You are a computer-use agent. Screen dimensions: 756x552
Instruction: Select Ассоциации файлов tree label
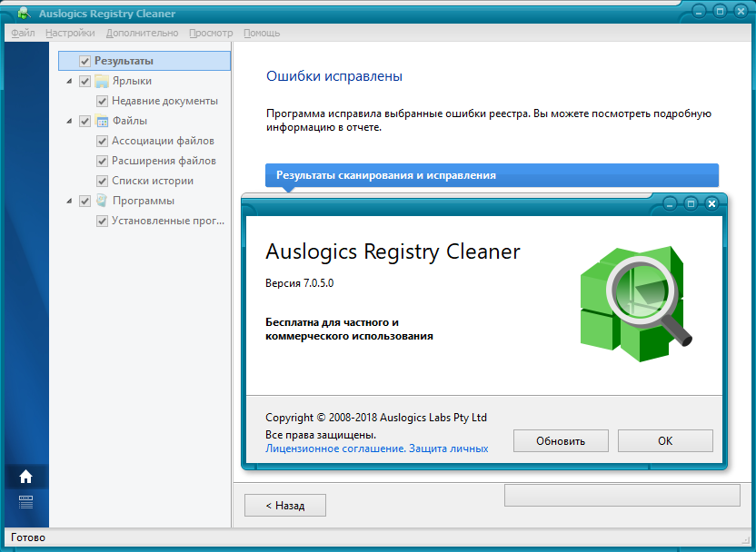[x=163, y=141]
